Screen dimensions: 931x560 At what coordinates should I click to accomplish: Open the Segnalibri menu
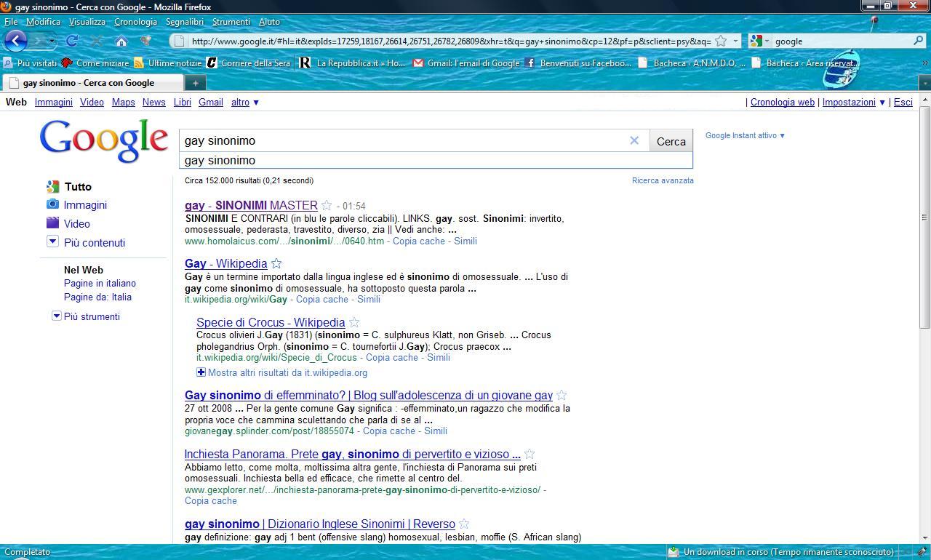tap(184, 22)
